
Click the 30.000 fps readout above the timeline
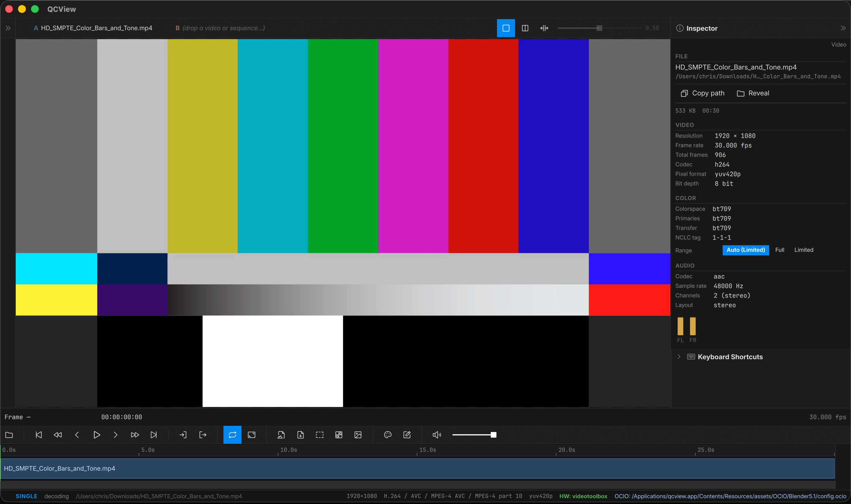point(828,417)
